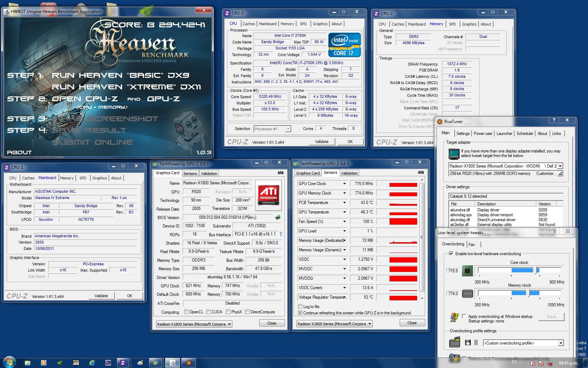This screenshot has width=588, height=368.
Task: Open Windows Media Player from the taskbar
Action: coord(44,363)
